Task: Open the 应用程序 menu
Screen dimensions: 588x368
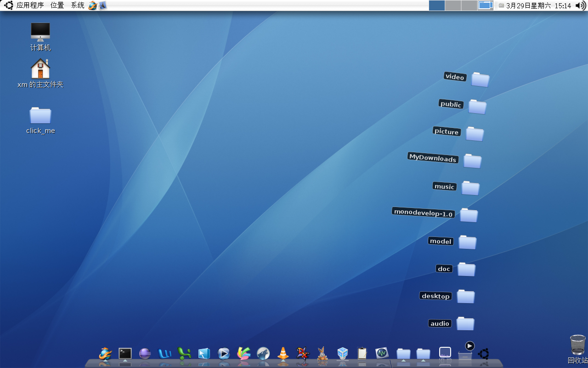Action: pos(30,6)
